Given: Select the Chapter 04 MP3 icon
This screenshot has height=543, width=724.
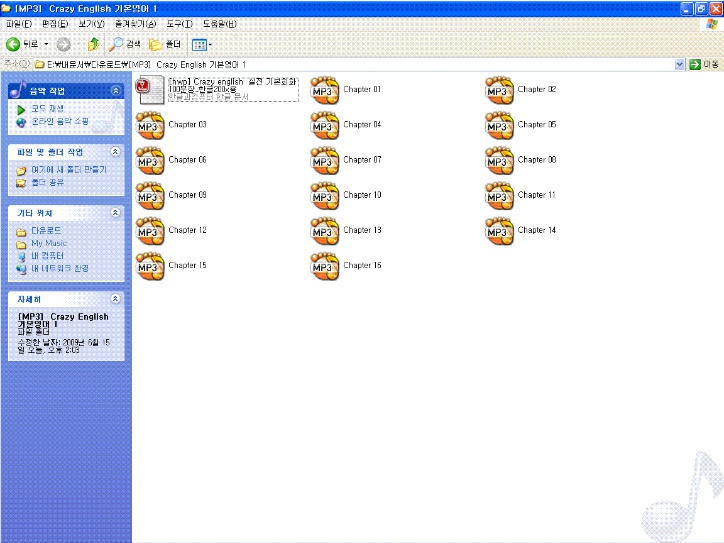Looking at the screenshot, I should point(325,125).
